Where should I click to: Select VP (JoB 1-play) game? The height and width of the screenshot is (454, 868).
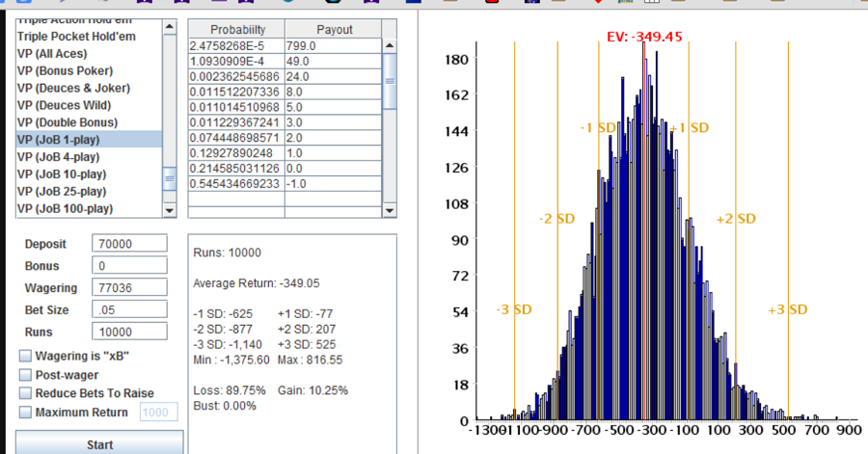pyautogui.click(x=89, y=140)
